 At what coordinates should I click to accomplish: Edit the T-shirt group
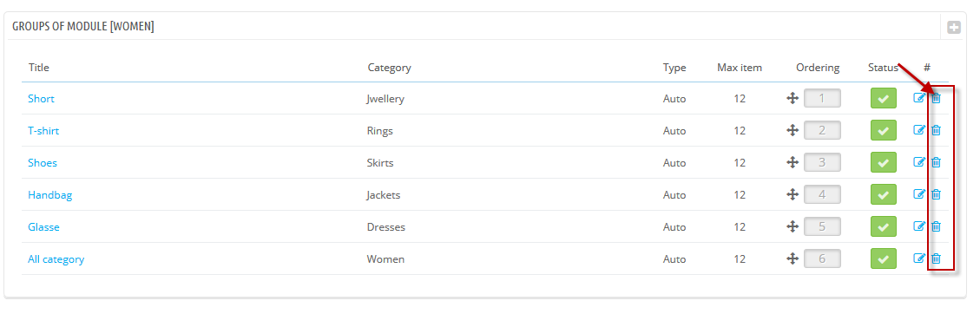[x=918, y=130]
